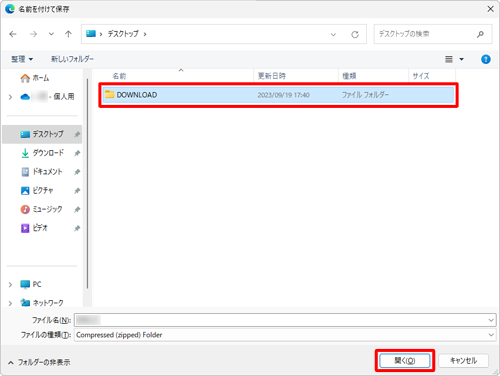Open ダウンロード in the sidebar
Screen dimensions: 500x376
pyautogui.click(x=48, y=153)
